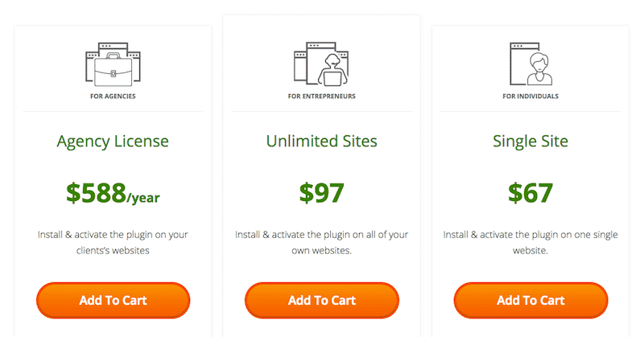Click the divider line under For Individuals
644x337 pixels.
[530, 111]
